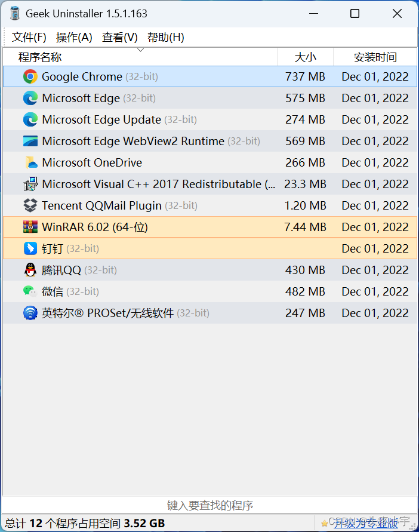
Task: Click the 英特尔 PROSet wireless software icon
Action: click(30, 313)
